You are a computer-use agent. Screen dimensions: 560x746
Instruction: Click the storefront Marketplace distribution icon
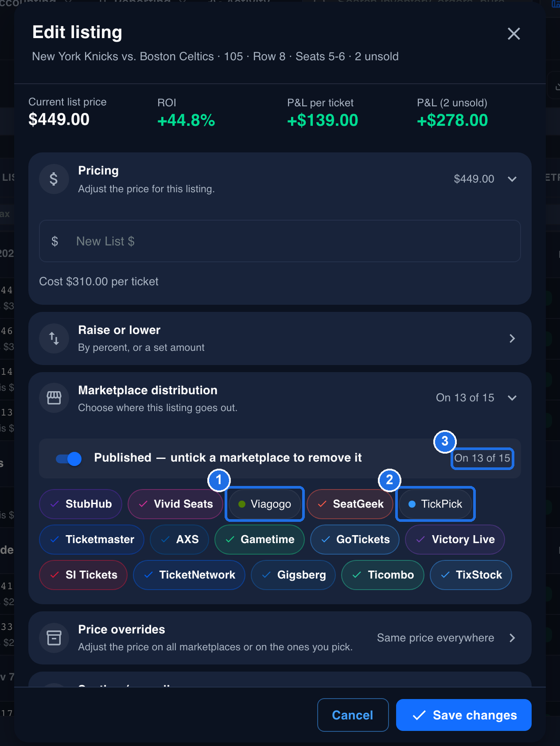(x=54, y=397)
